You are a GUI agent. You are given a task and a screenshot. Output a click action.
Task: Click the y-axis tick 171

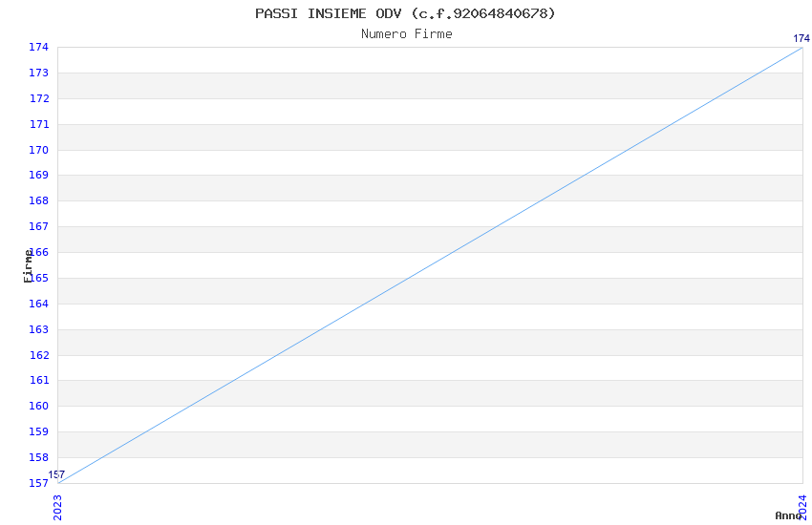(39, 124)
